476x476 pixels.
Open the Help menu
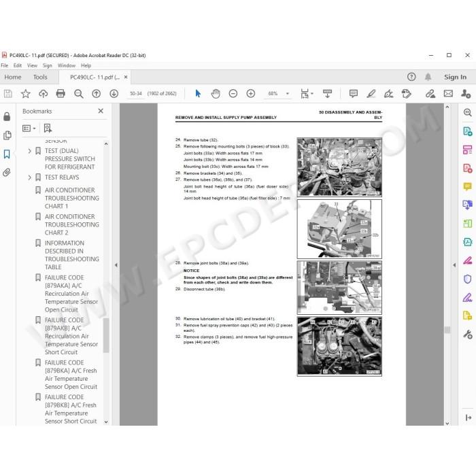click(x=86, y=65)
